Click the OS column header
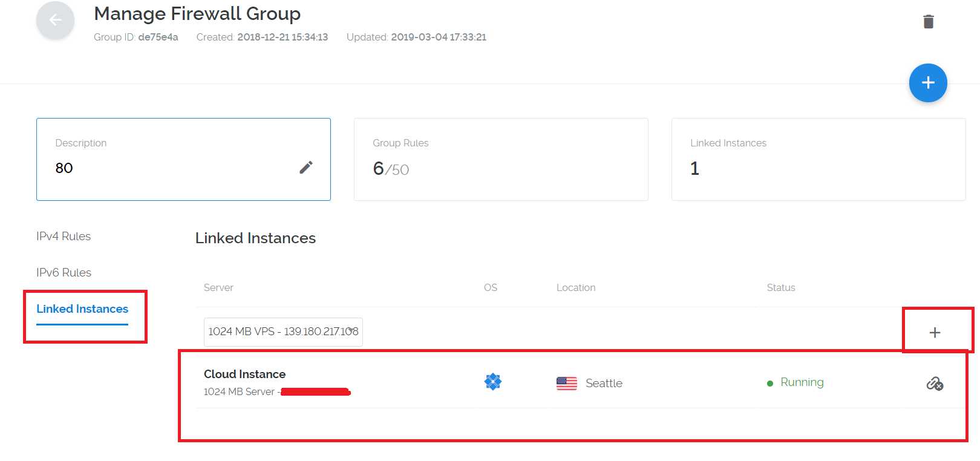The width and height of the screenshot is (980, 461). [x=491, y=287]
